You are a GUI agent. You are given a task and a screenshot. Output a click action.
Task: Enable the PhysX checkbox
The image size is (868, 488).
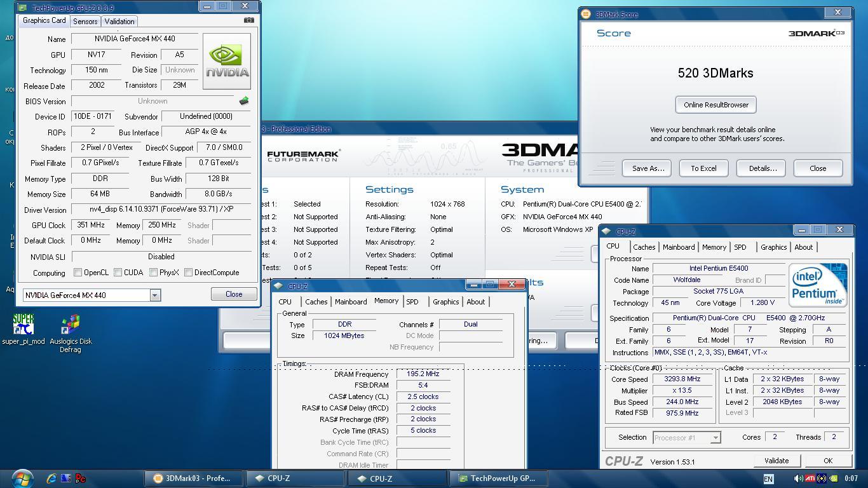153,273
